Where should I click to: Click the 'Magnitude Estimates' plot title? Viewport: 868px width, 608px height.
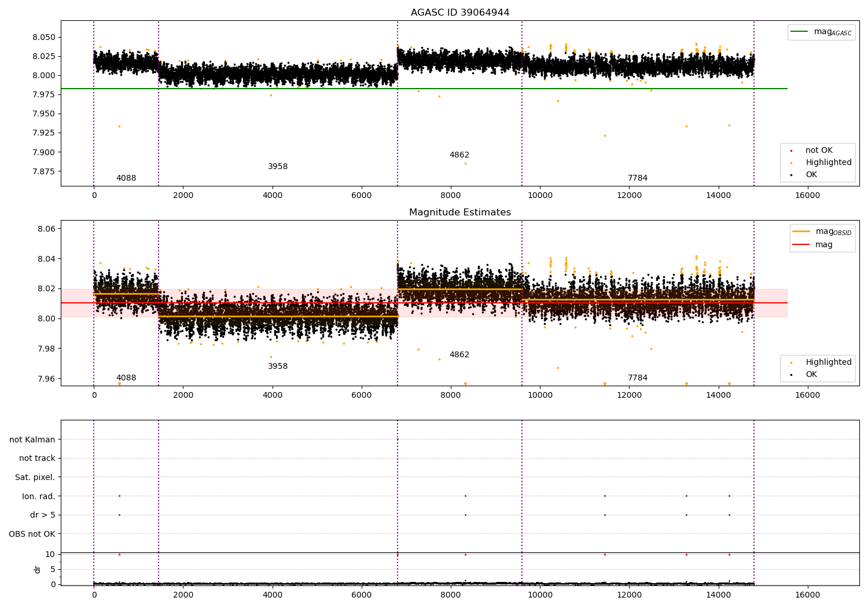pos(460,213)
